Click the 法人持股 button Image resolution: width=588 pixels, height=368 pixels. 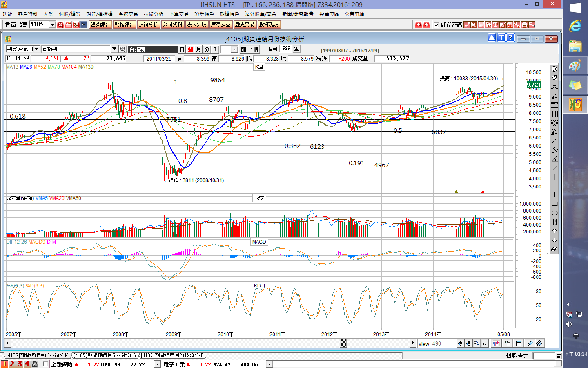coord(196,25)
